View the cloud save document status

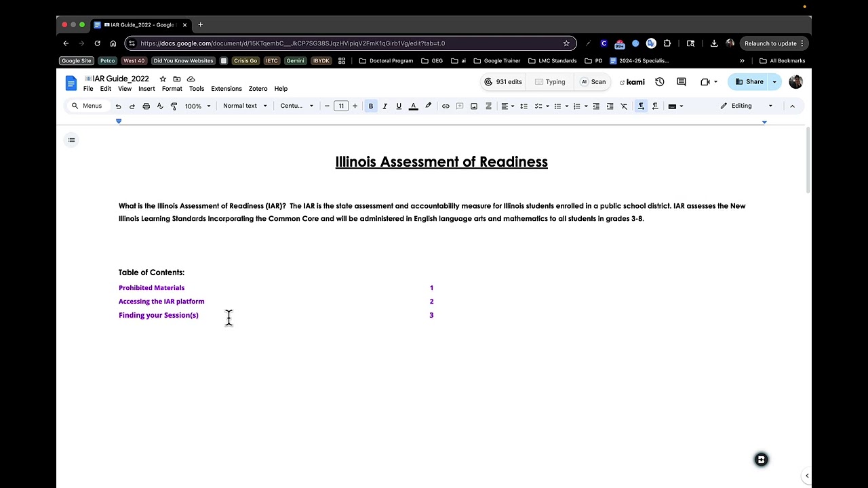click(191, 79)
